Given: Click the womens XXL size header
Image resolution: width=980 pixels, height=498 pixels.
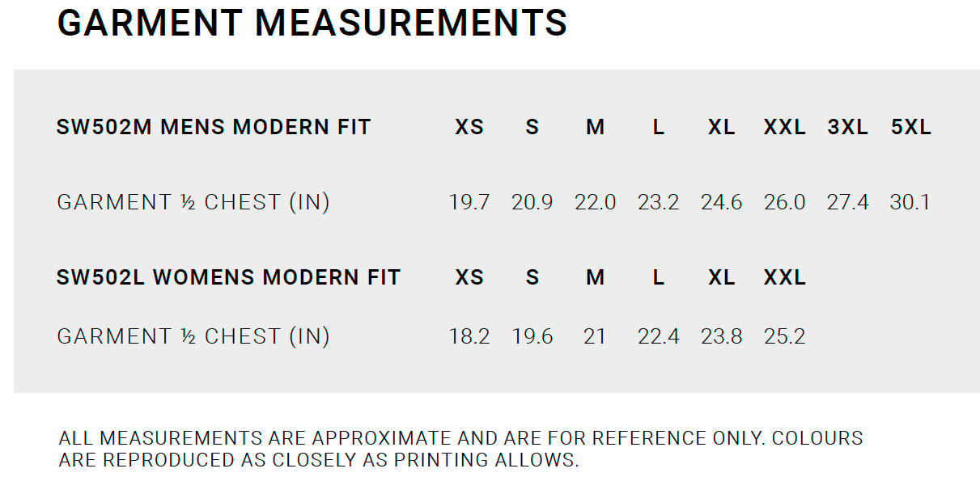Looking at the screenshot, I should [x=785, y=277].
